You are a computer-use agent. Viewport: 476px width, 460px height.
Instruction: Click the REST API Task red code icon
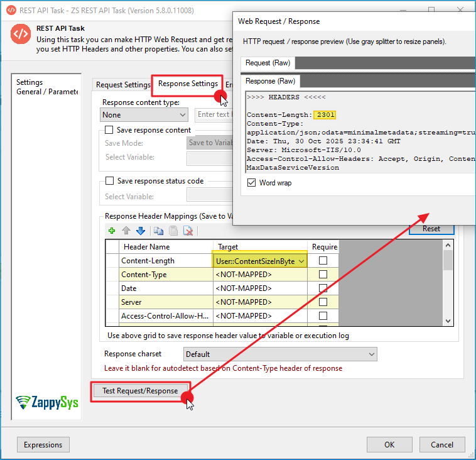21,35
